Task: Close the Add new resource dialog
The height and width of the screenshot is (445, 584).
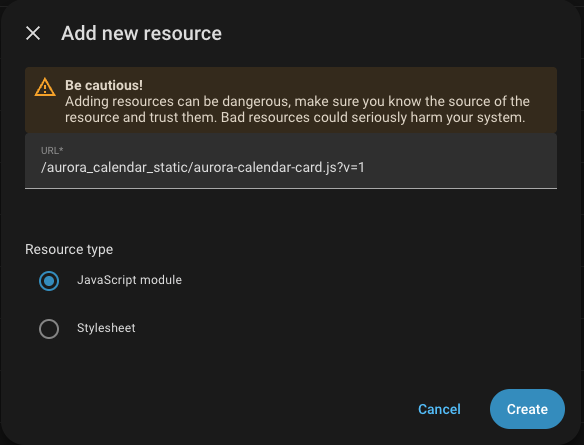Action: click(x=33, y=33)
